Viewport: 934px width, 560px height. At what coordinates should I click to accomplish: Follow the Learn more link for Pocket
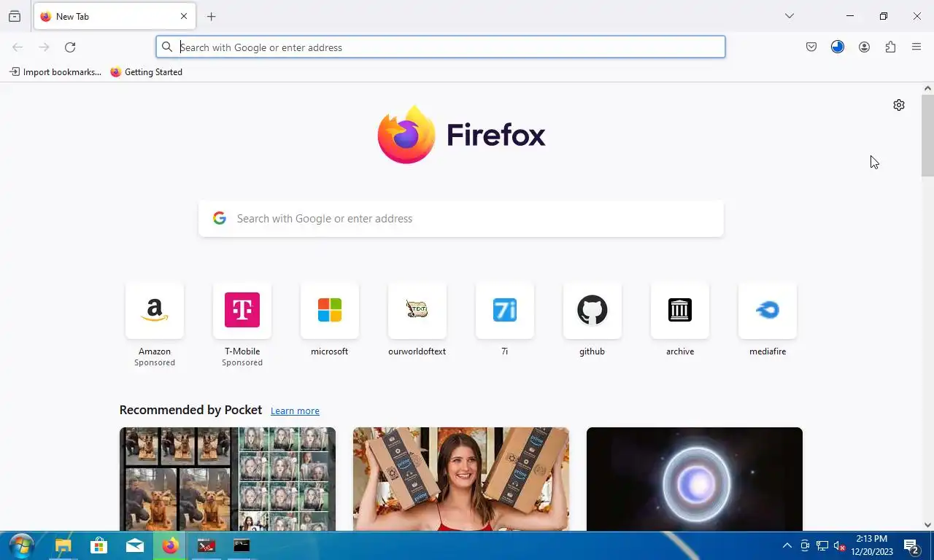click(295, 411)
